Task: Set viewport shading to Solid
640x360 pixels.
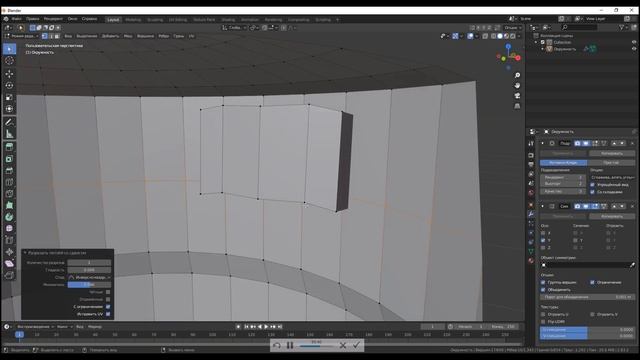Action: (500, 36)
